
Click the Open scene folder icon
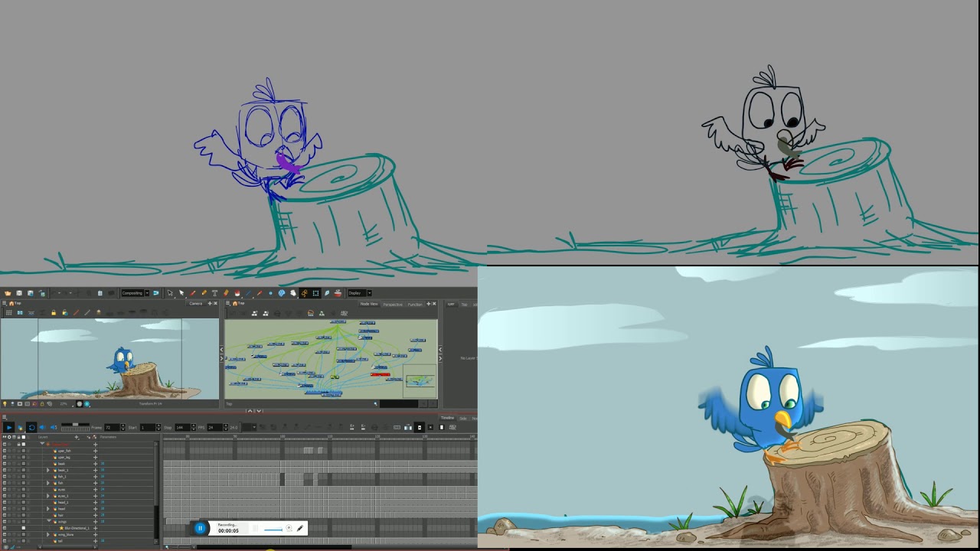click(8, 293)
